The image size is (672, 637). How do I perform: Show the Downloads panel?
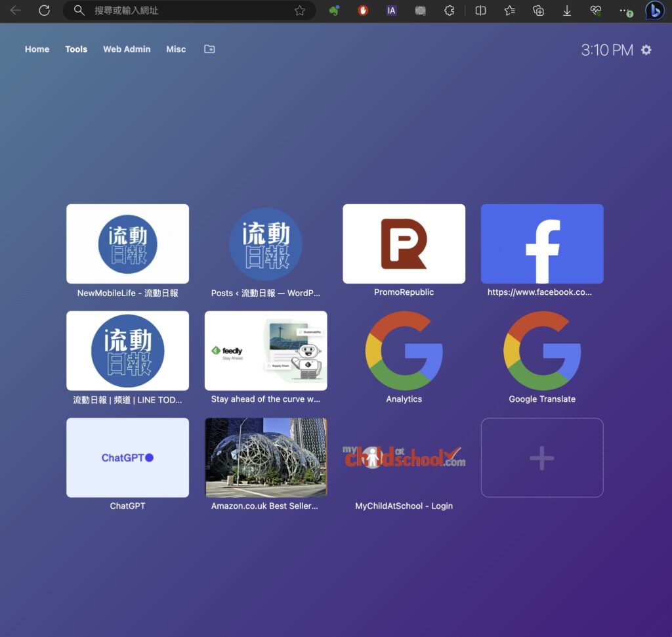pos(567,11)
